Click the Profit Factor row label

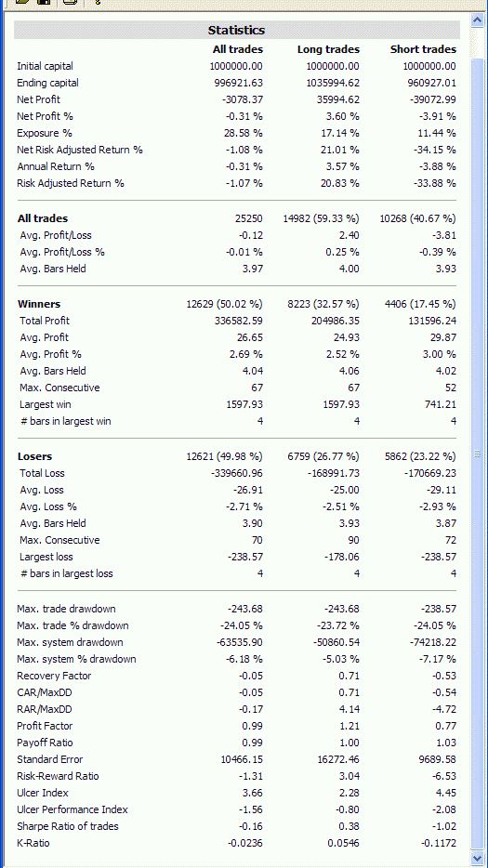45,726
